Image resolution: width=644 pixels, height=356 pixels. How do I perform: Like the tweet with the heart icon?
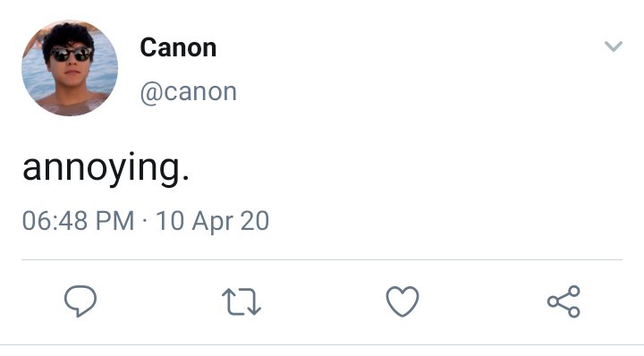point(402,301)
